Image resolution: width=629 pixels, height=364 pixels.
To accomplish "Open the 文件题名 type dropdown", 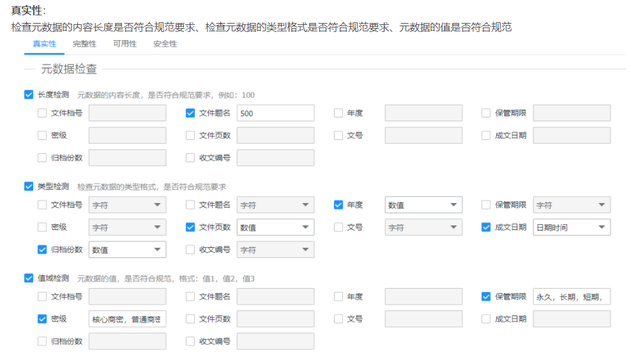I will coord(275,205).
